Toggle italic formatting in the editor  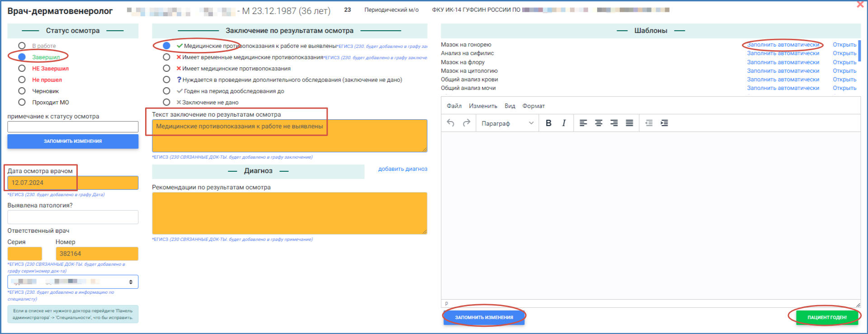(x=564, y=123)
